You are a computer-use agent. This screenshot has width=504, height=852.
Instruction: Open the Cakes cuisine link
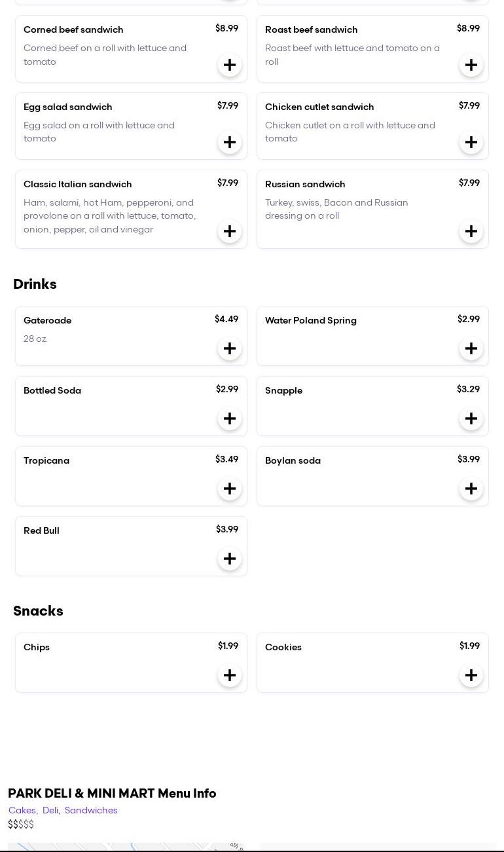[22, 810]
